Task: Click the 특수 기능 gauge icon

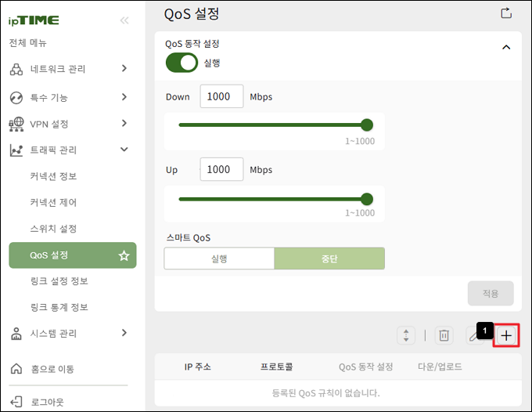Action: pos(16,98)
